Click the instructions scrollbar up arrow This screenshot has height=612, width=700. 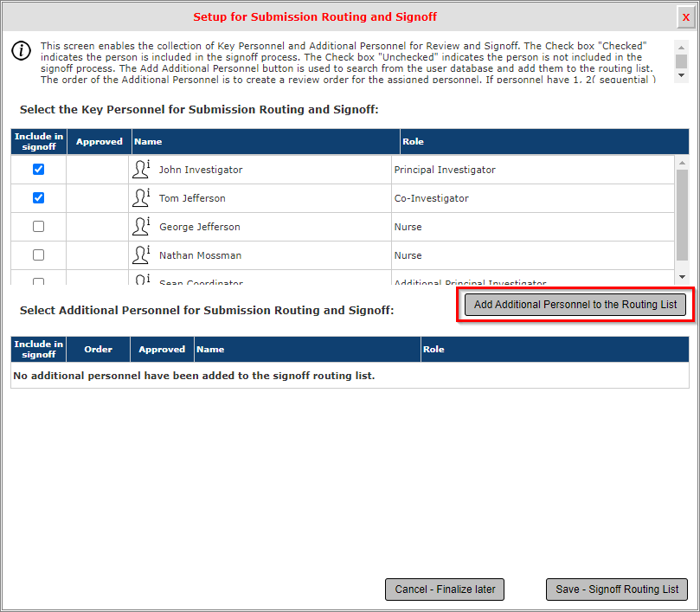point(681,48)
